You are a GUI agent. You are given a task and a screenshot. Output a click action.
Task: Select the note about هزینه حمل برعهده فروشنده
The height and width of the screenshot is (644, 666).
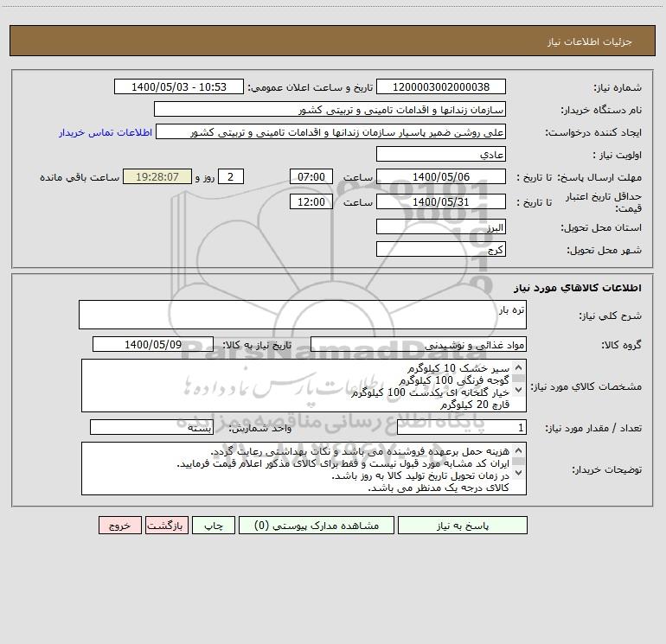(x=360, y=451)
